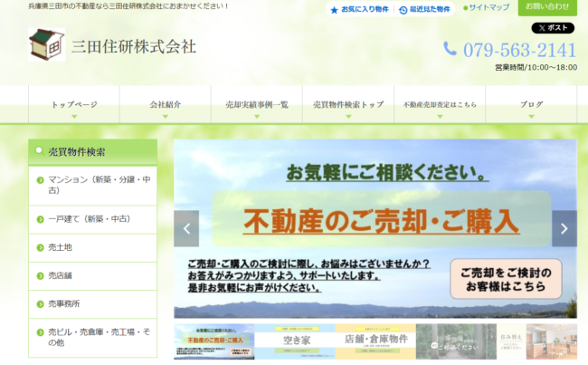Open トップページ in navigation bar
Screen dimensions: 588x365
pos(74,104)
